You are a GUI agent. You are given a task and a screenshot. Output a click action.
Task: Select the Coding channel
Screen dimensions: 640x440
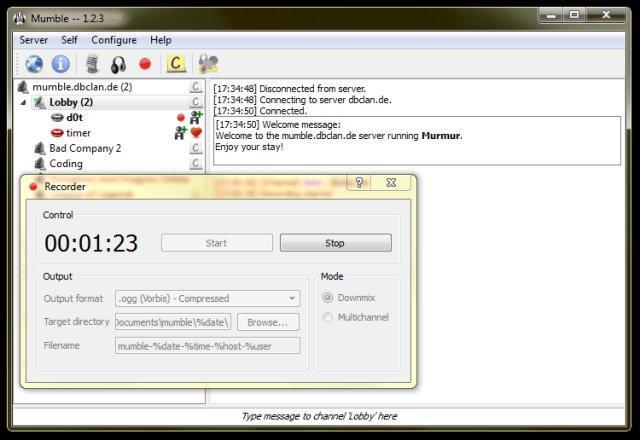coord(66,164)
